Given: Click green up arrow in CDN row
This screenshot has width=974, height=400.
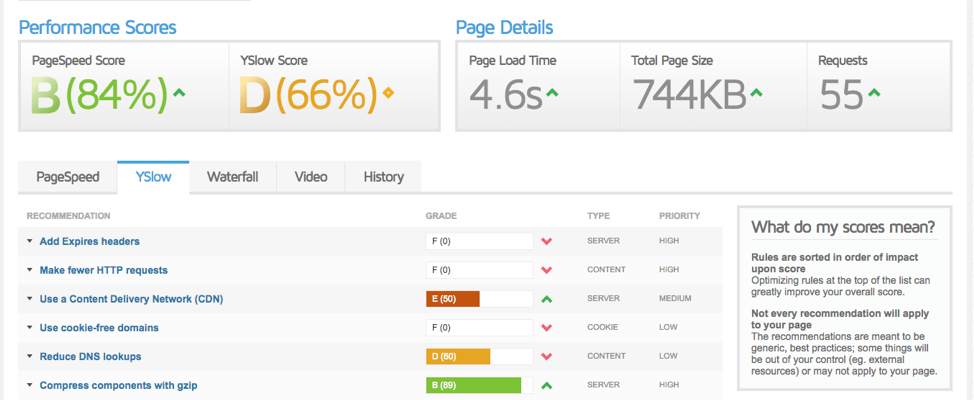Looking at the screenshot, I should point(547,299).
